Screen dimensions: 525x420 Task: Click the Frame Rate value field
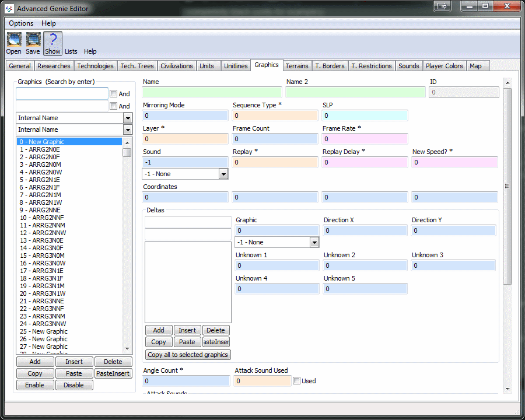click(x=365, y=139)
